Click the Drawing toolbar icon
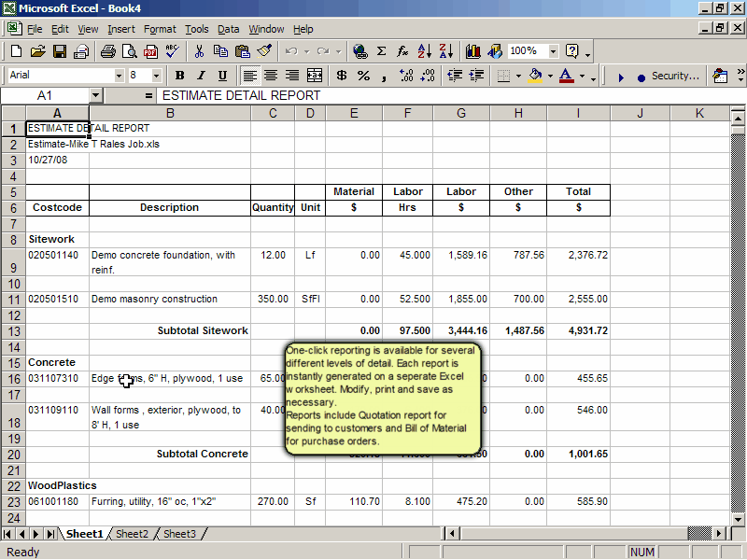 click(495, 51)
